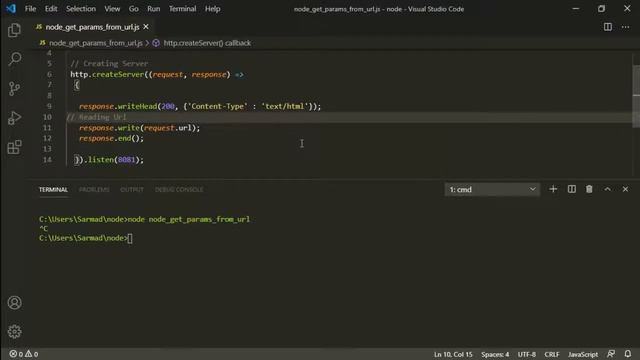Image resolution: width=640 pixels, height=360 pixels.
Task: Click 'Content-Type' string on line 9
Action: (218, 106)
